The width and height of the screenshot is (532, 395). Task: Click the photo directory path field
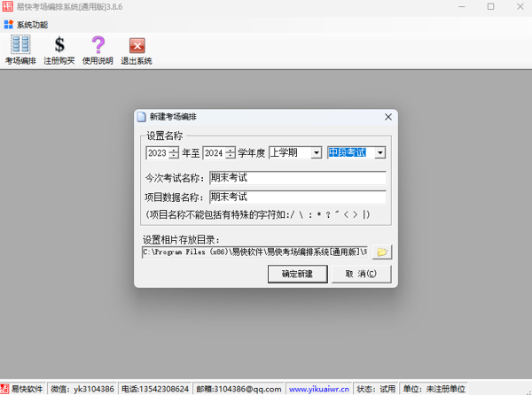coord(255,252)
